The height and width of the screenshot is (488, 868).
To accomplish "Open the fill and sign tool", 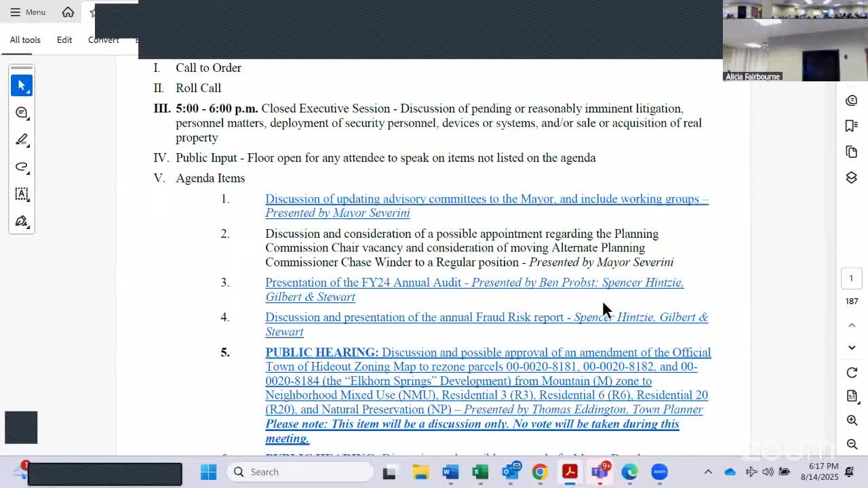I will point(22,221).
